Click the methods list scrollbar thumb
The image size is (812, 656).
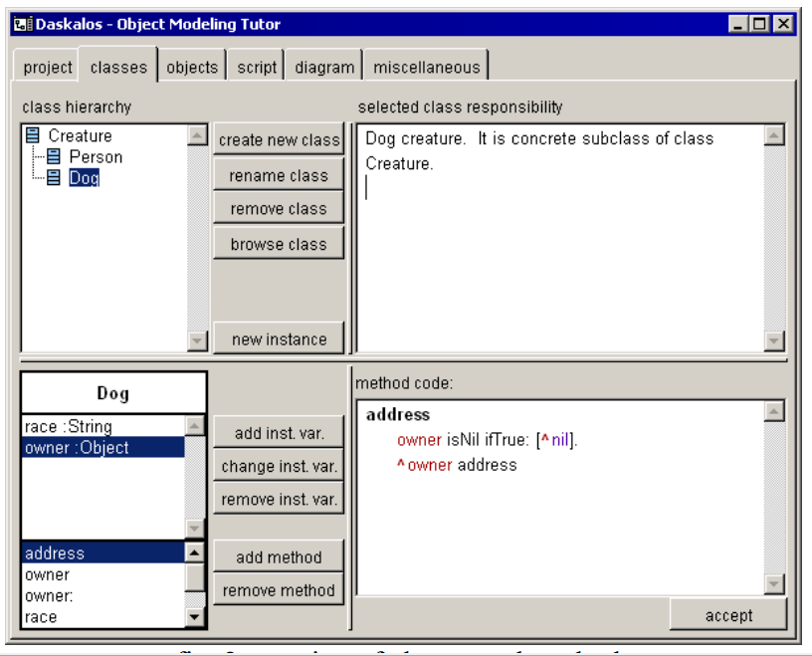click(195, 576)
